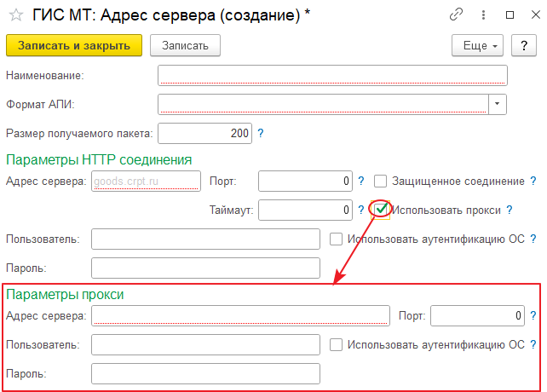547x392 pixels.
Task: Open help hint for Размер получаемого пакета
Action: tap(261, 133)
